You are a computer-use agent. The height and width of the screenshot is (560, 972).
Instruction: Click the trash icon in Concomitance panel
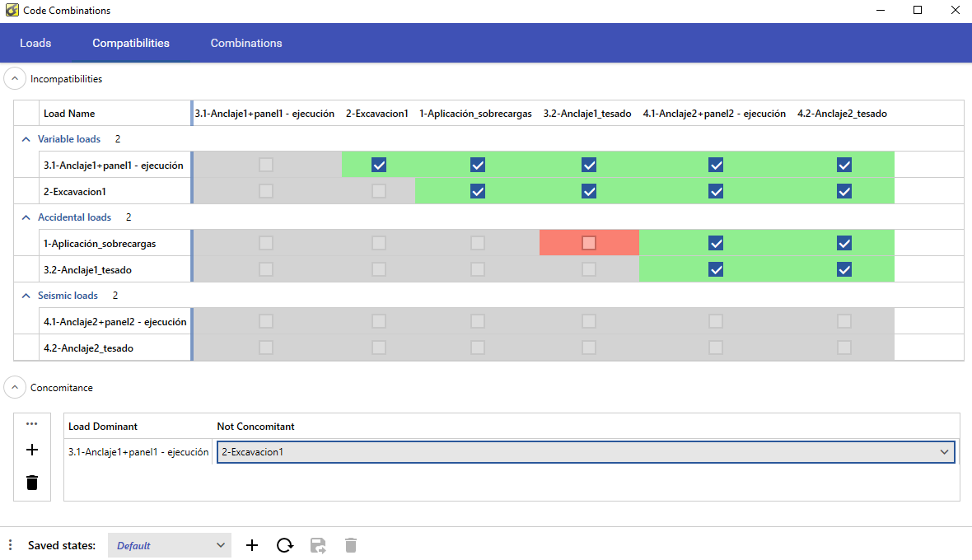(x=32, y=483)
